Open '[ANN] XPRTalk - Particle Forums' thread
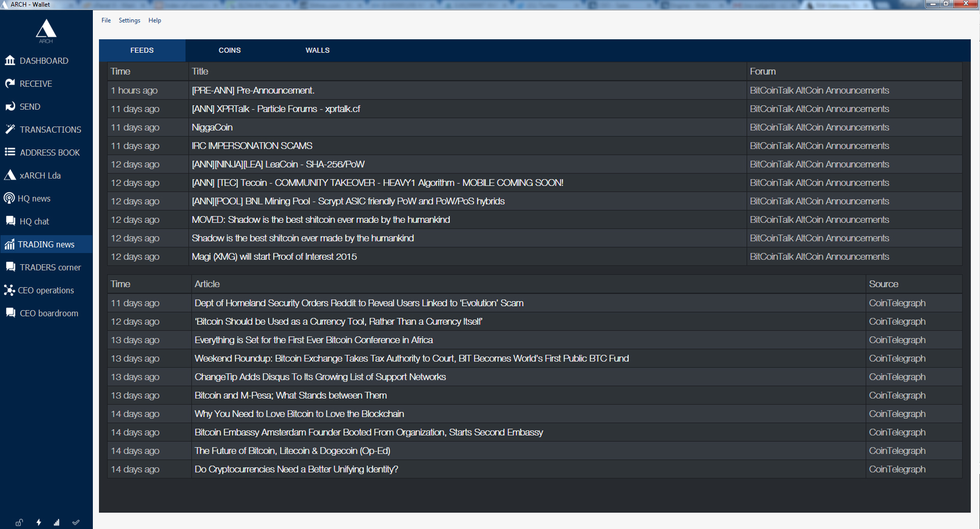 click(x=276, y=109)
